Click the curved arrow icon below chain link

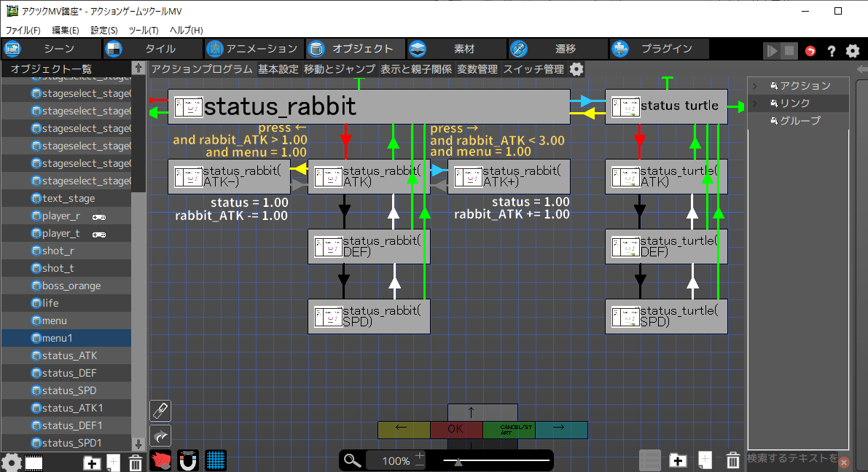pyautogui.click(x=160, y=436)
